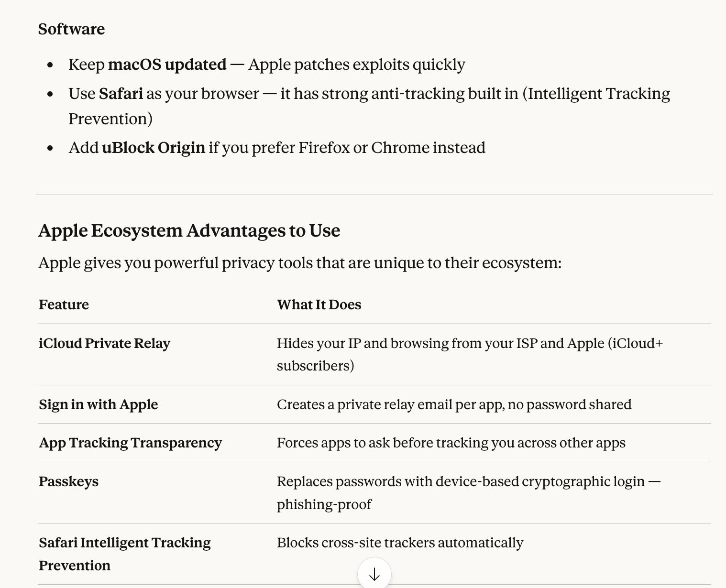Viewport: 726px width, 588px height.
Task: Click the 'What It Does' column header
Action: point(319,305)
